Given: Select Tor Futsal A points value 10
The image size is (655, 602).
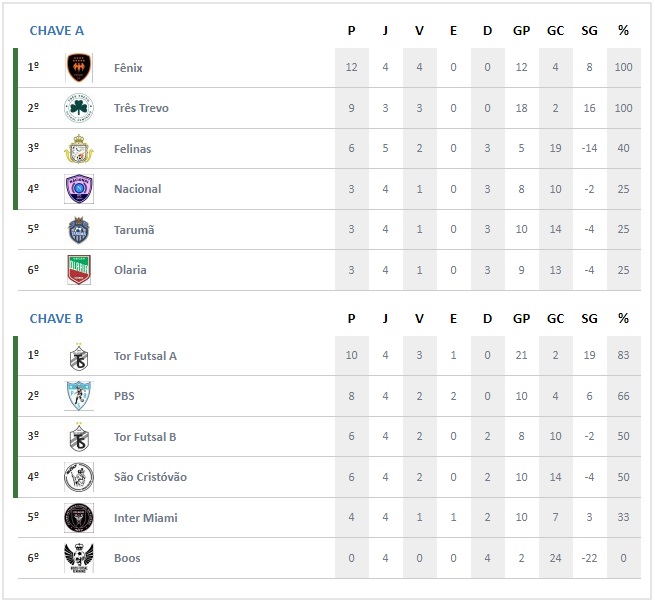Looking at the screenshot, I should [351, 355].
